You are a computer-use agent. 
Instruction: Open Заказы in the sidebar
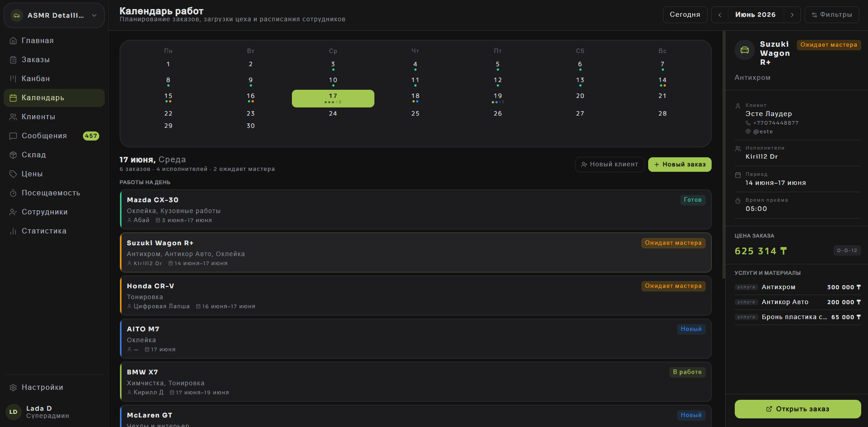pyautogui.click(x=54, y=60)
